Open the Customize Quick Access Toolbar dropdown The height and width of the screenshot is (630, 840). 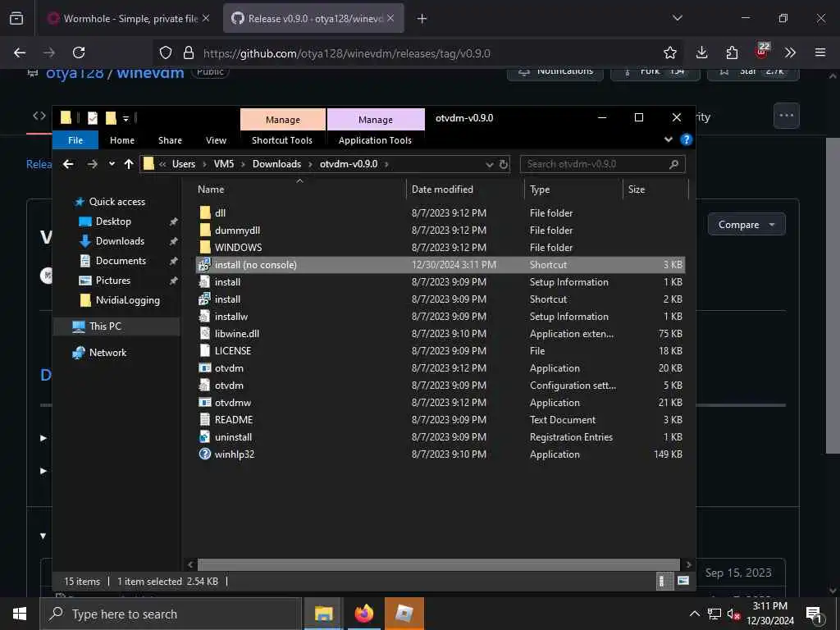tap(126, 118)
